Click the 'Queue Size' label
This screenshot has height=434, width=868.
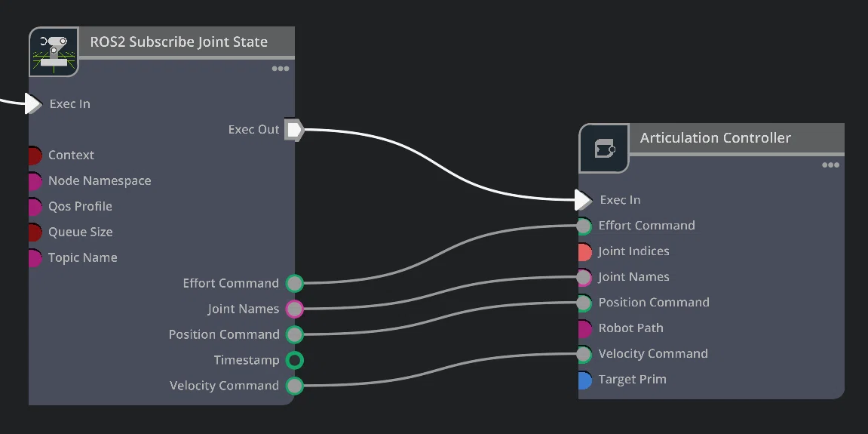[x=80, y=232]
